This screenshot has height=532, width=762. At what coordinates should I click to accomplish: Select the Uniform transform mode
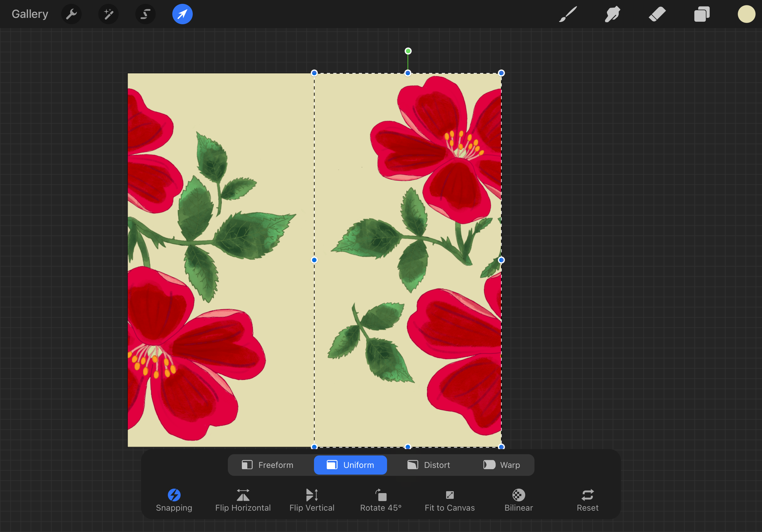point(350,465)
